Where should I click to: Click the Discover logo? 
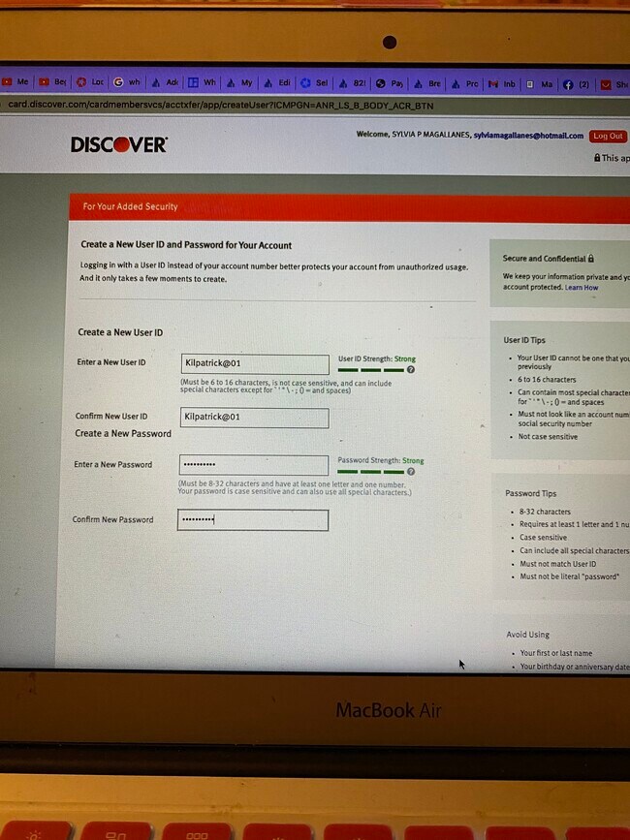pyautogui.click(x=119, y=144)
